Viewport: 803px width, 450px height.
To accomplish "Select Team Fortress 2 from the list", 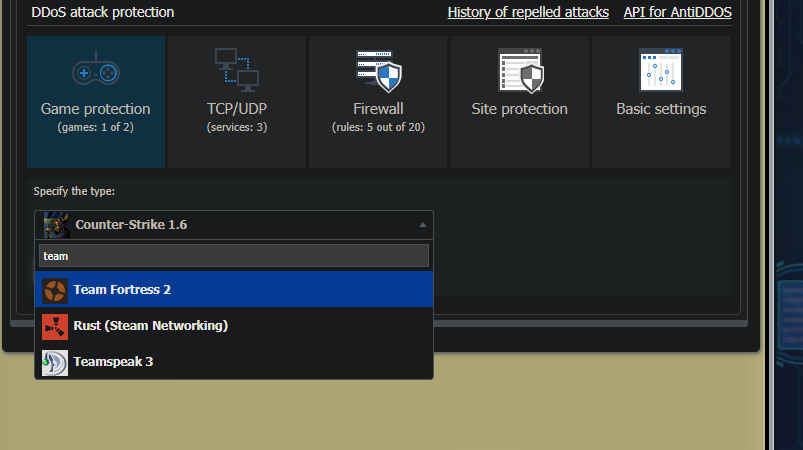I will 234,289.
